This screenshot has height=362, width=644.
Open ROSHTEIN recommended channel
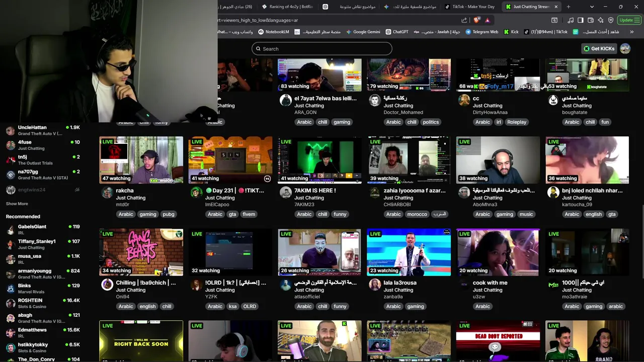tap(43, 303)
